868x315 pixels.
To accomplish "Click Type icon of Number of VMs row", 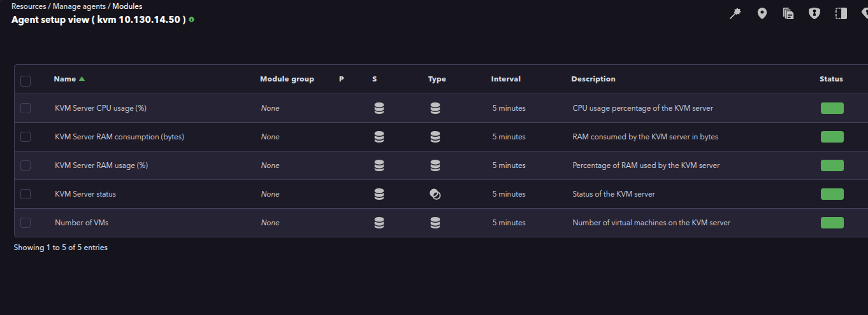I will pos(435,223).
